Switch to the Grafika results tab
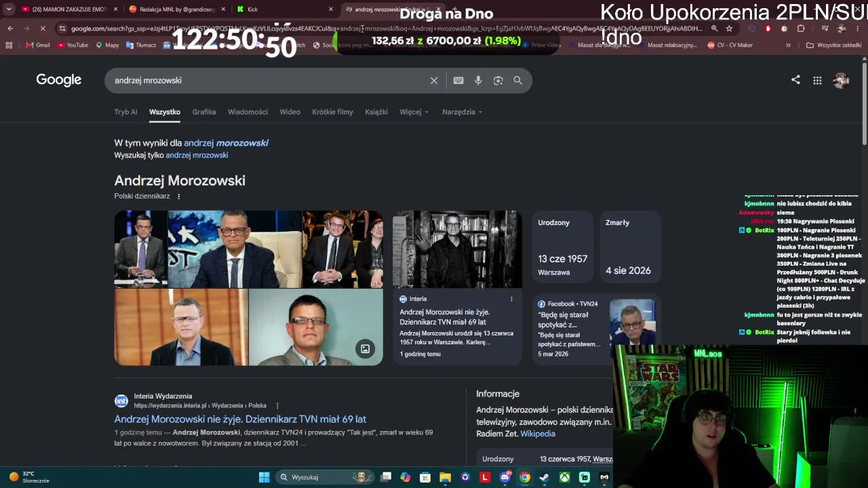Screen dimensions: 868x488 pos(204,112)
